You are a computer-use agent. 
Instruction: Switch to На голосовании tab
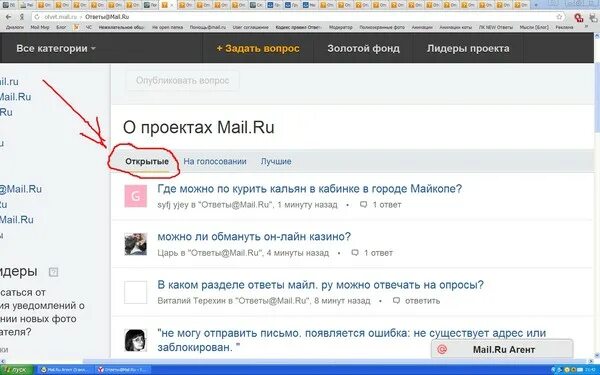click(x=215, y=161)
